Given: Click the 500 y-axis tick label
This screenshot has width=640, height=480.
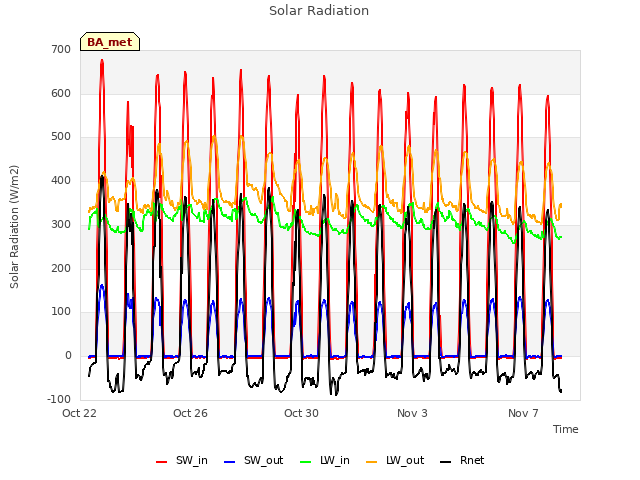Looking at the screenshot, I should (x=61, y=137).
